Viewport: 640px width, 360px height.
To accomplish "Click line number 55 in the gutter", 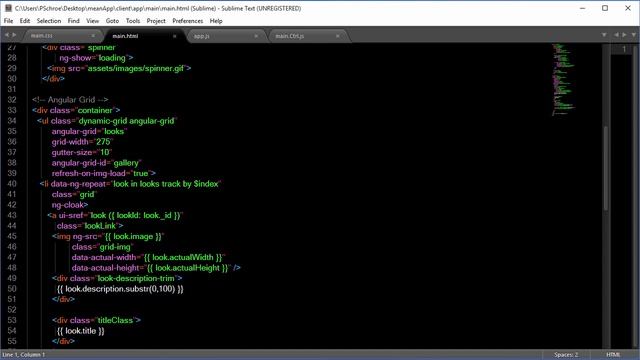I will [x=12, y=341].
